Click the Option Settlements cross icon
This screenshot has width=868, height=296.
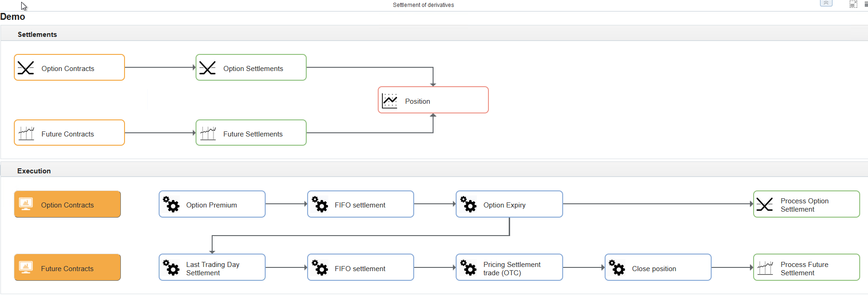pyautogui.click(x=208, y=68)
